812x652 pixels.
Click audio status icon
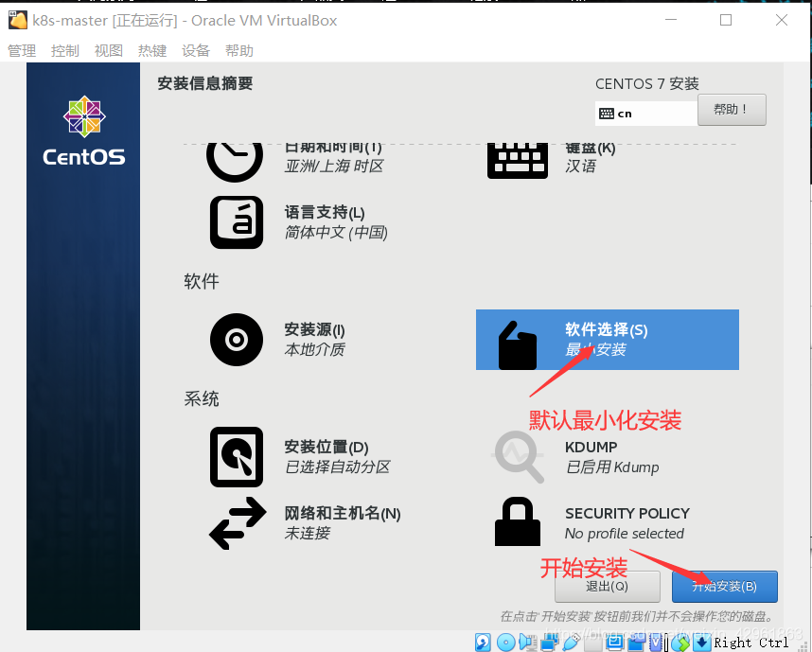(528, 643)
